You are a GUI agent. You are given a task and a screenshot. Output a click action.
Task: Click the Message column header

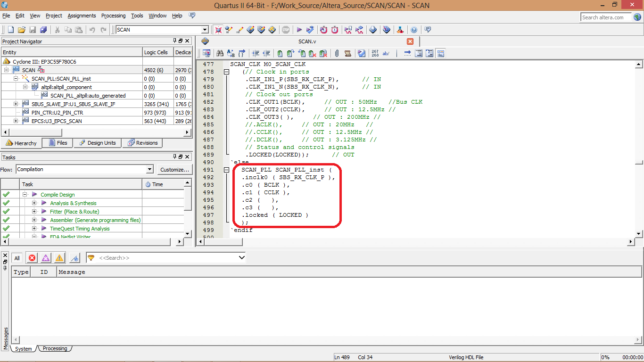349,272
